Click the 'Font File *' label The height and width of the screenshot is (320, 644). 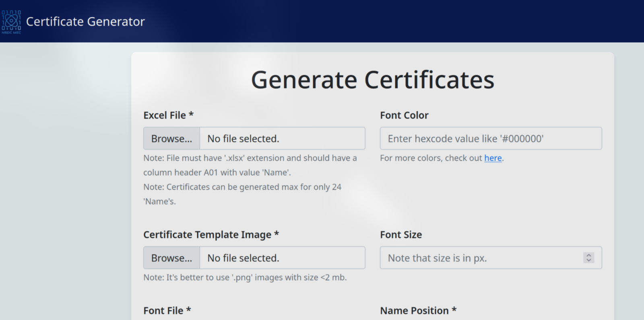167,311
